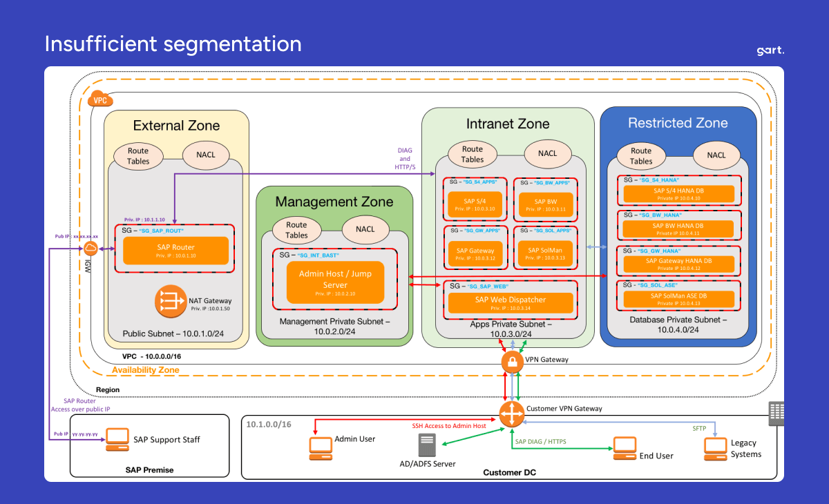Select the AD/ADFS Server computer icon
The width and height of the screenshot is (829, 504).
pos(428,444)
